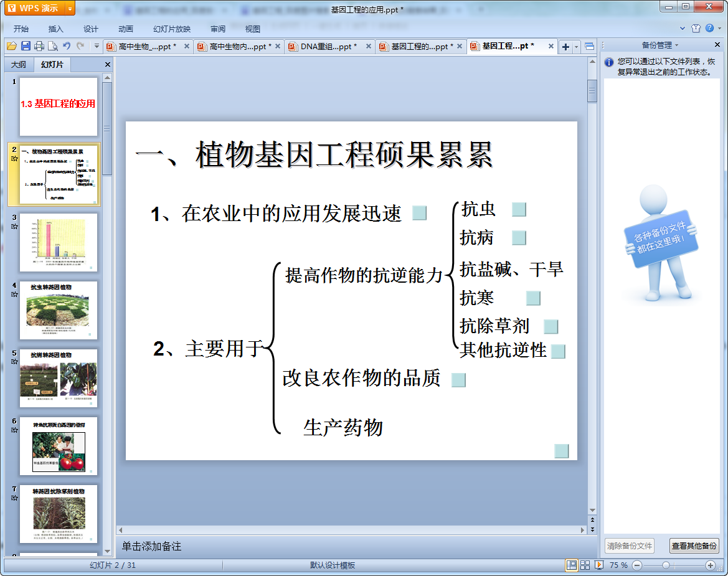
Task: Open the 视图 menu tab
Action: pyautogui.click(x=253, y=29)
